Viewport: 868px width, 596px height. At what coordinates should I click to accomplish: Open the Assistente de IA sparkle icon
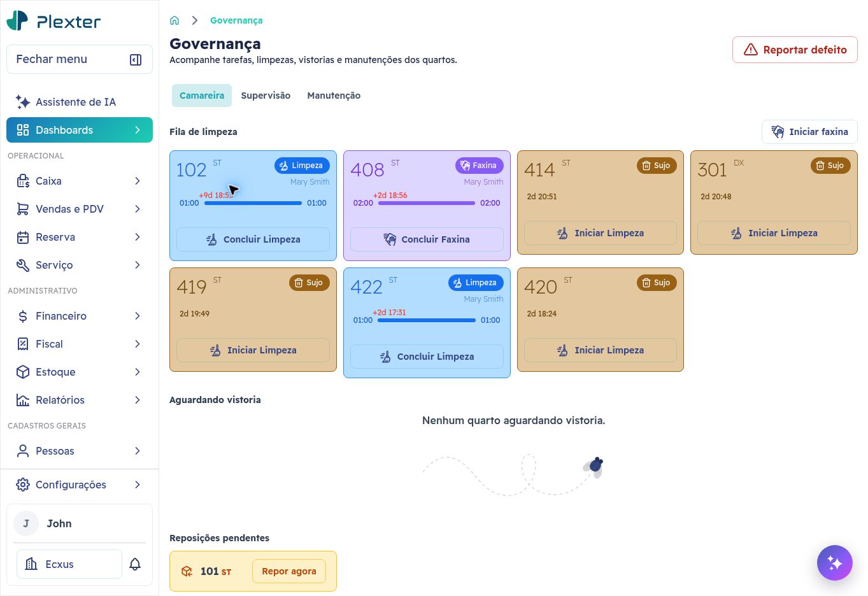coord(23,102)
